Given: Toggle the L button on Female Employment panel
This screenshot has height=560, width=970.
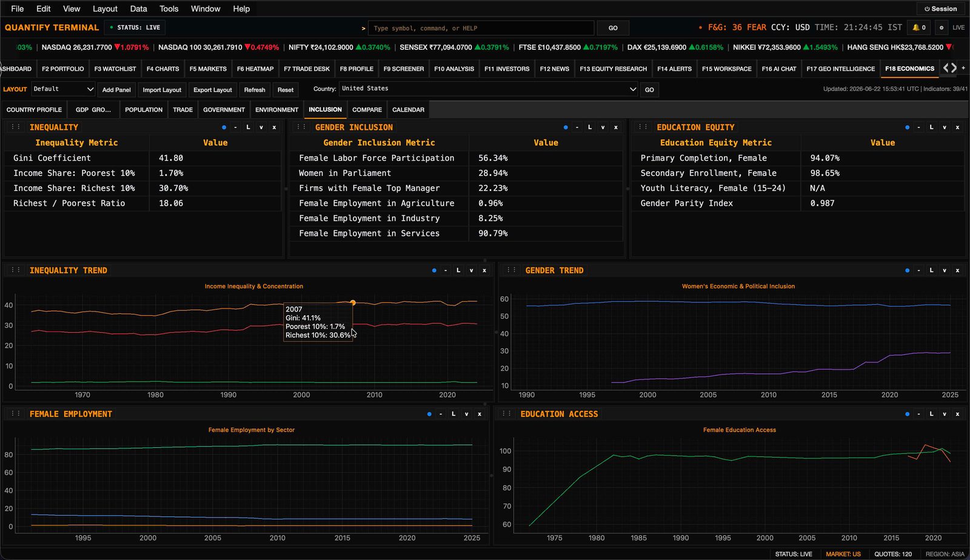Looking at the screenshot, I should pos(453,414).
